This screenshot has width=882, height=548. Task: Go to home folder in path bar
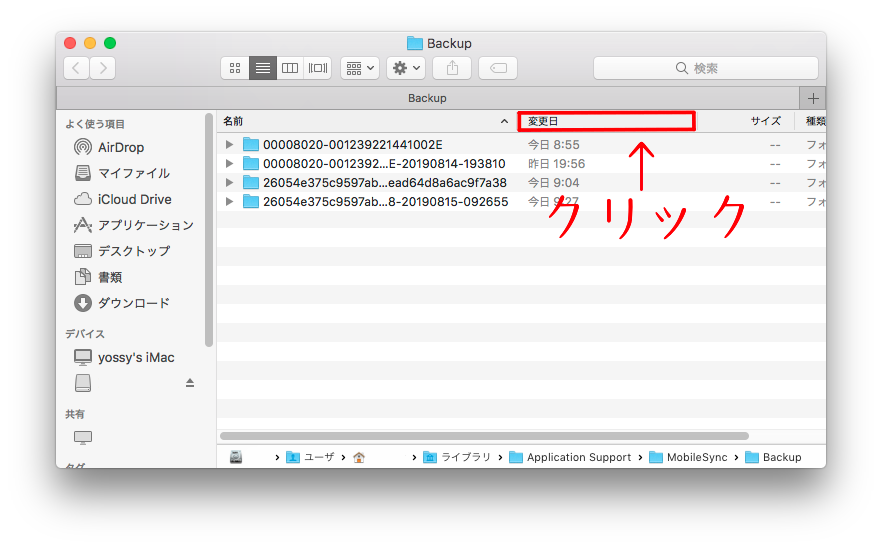click(x=359, y=457)
